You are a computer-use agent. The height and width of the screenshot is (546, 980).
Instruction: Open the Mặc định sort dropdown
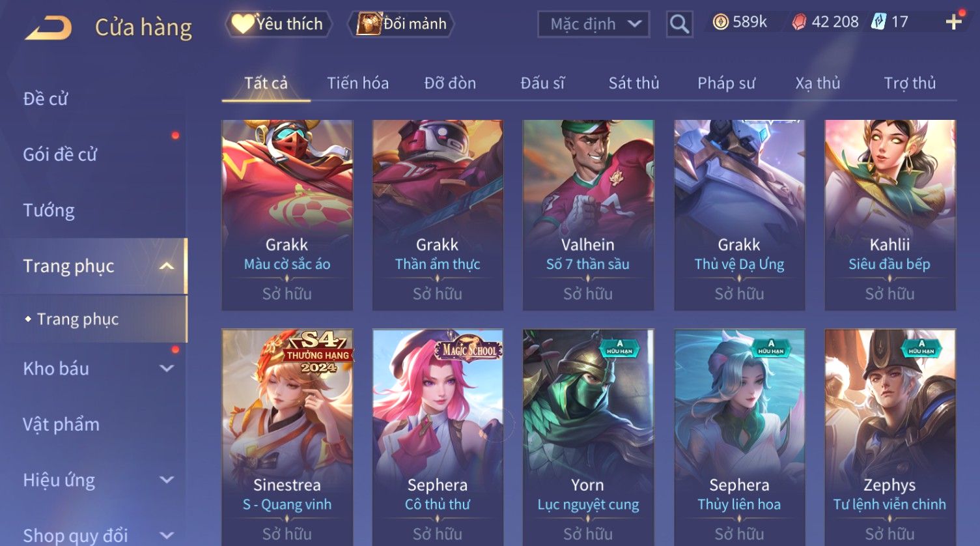(593, 24)
